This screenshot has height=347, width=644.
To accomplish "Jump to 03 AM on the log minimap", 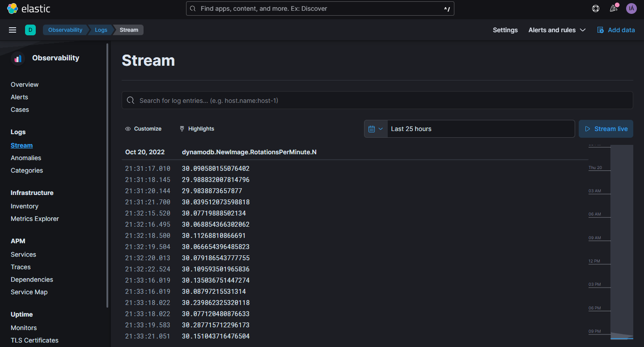I will click(x=594, y=191).
